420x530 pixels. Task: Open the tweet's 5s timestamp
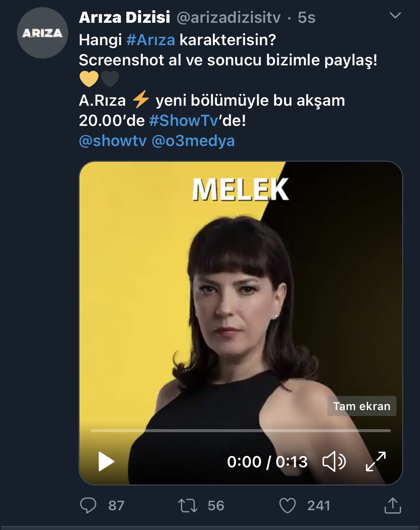[307, 18]
